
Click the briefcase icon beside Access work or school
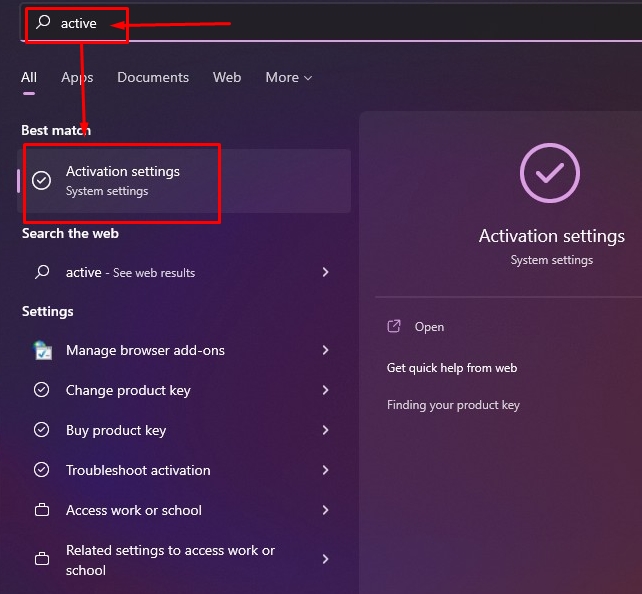click(x=42, y=510)
